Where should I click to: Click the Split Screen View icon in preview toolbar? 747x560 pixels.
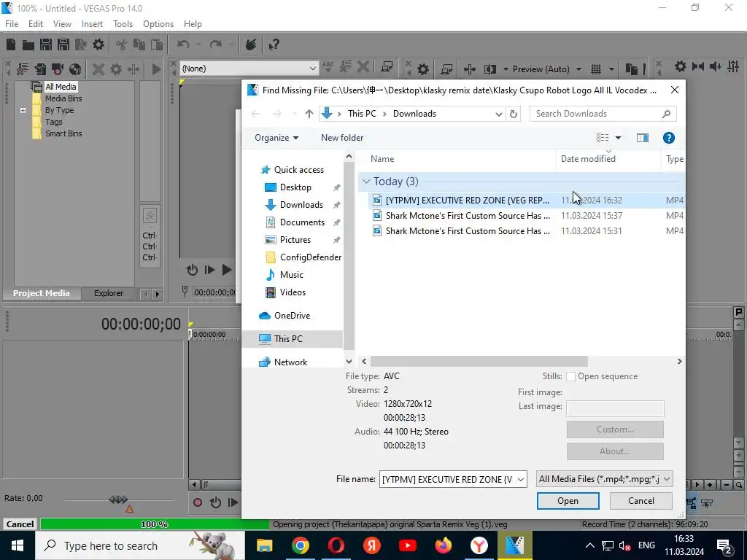coord(489,69)
